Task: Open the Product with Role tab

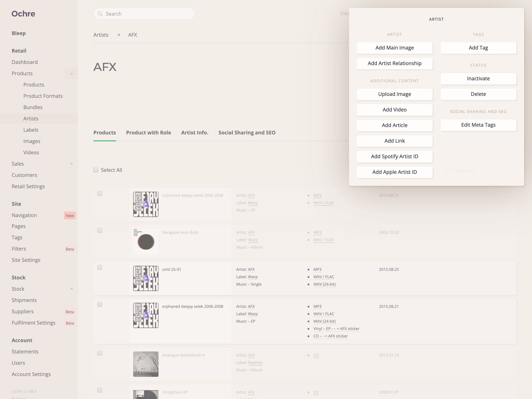Action: click(148, 133)
